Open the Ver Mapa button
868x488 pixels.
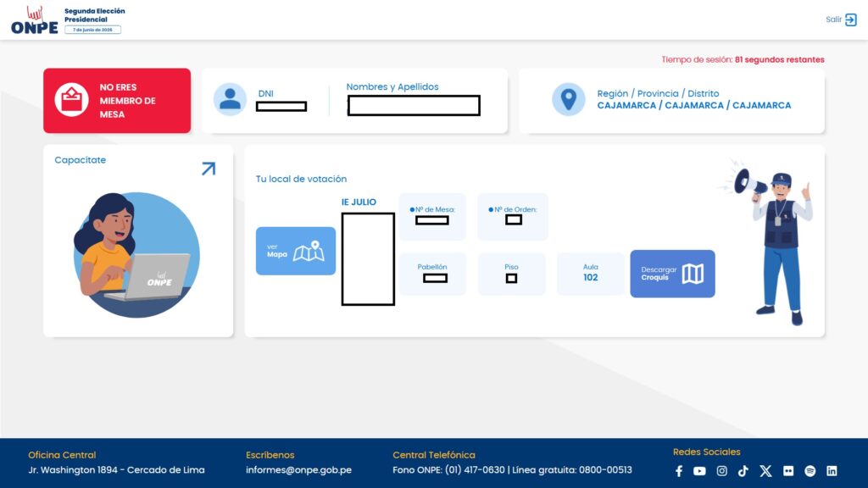pos(296,251)
